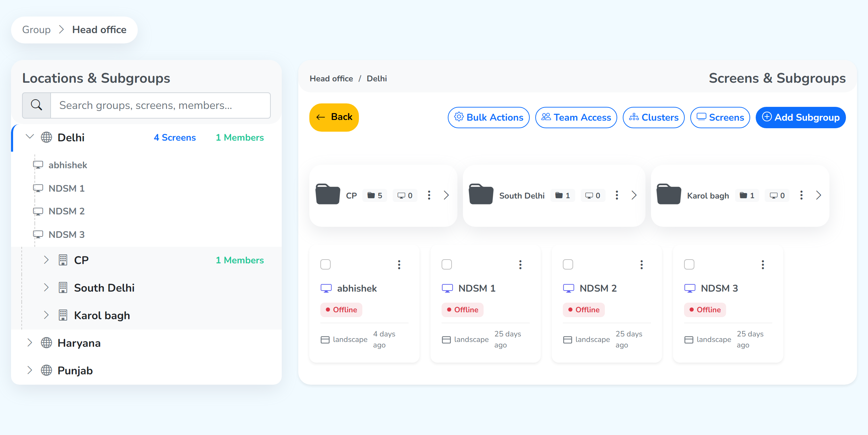Select NDSM 2 screen in tree
This screenshot has height=435, width=868.
tap(66, 211)
